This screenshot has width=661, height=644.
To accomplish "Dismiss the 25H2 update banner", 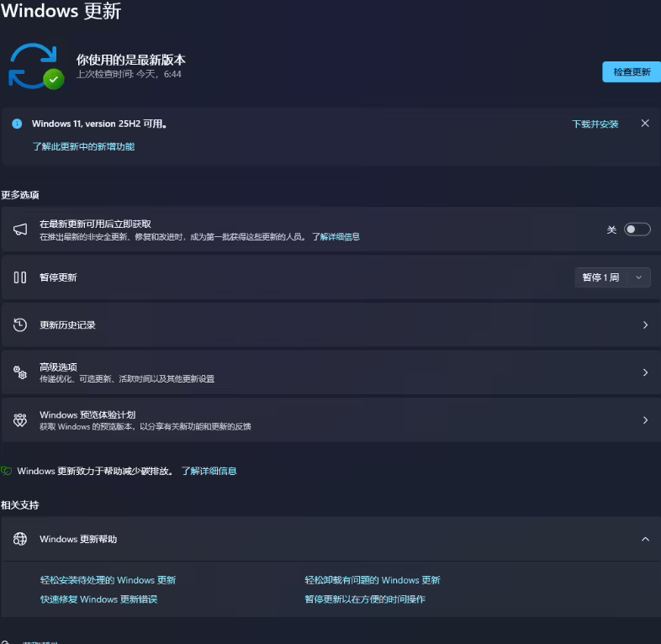I will pos(645,124).
